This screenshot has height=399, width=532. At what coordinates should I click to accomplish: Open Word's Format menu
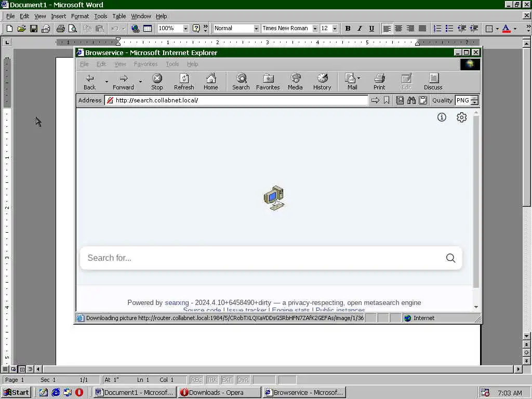tap(80, 16)
